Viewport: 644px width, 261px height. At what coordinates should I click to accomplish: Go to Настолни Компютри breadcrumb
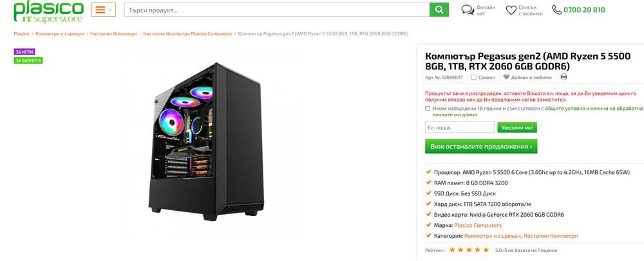tap(114, 33)
